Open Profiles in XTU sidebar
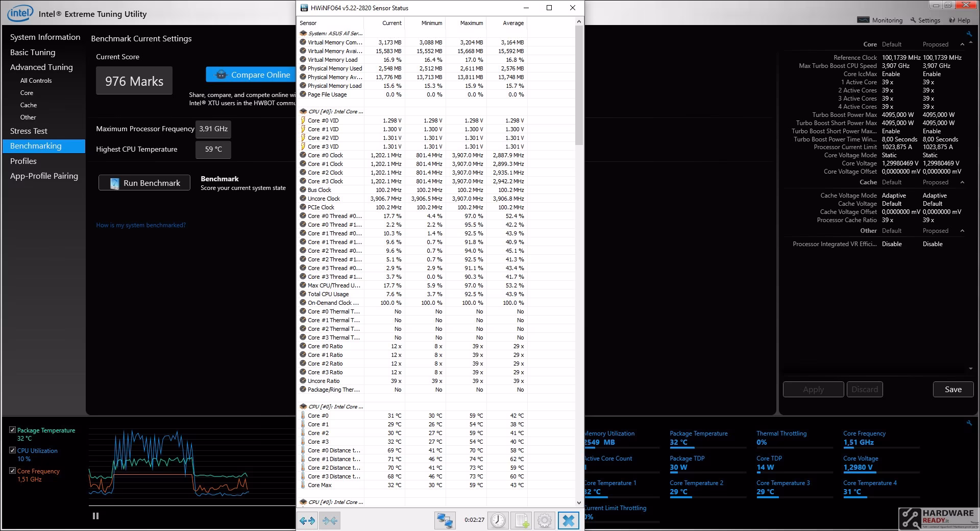Viewport: 980px width, 531px height. (x=23, y=161)
